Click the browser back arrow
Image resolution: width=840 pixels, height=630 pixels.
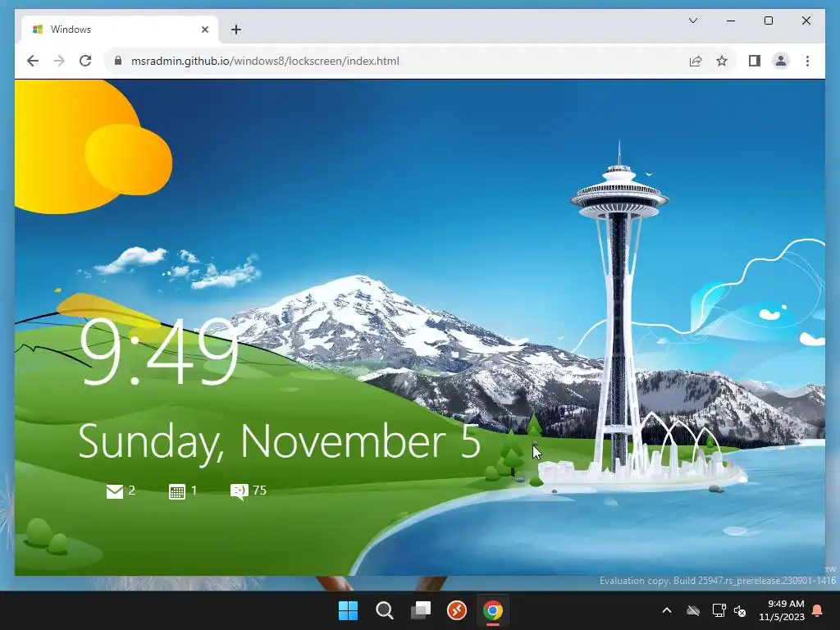coord(33,61)
